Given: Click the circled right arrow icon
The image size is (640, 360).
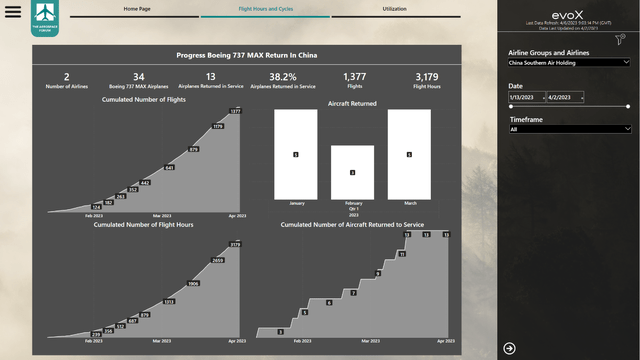Looking at the screenshot, I should click(x=509, y=348).
